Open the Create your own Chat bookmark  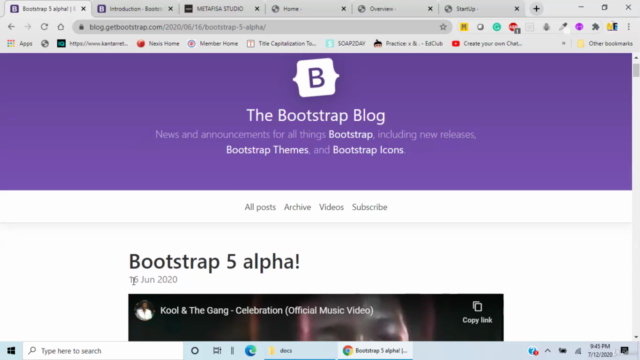[x=487, y=43]
